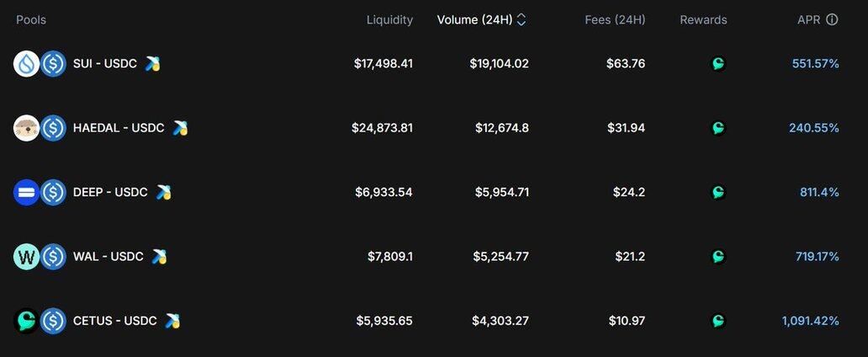This screenshot has height=357, width=868.
Task: Click the WAL token icon
Action: [26, 257]
